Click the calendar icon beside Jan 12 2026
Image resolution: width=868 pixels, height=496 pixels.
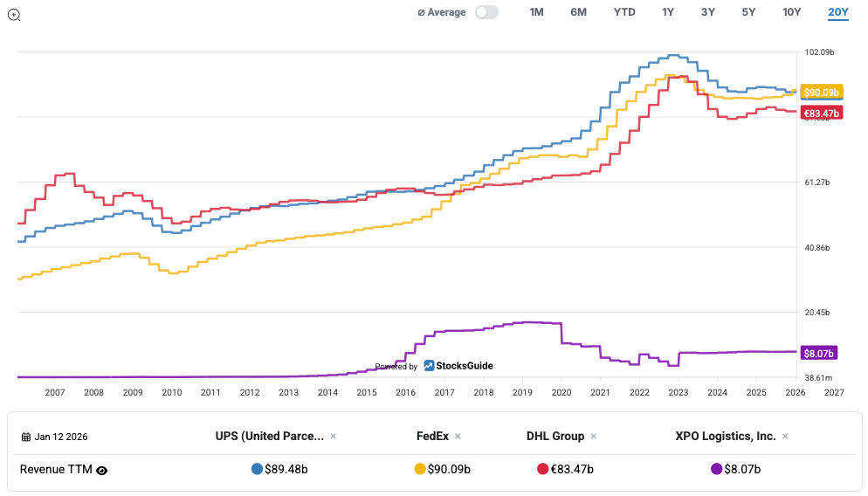pyautogui.click(x=25, y=437)
